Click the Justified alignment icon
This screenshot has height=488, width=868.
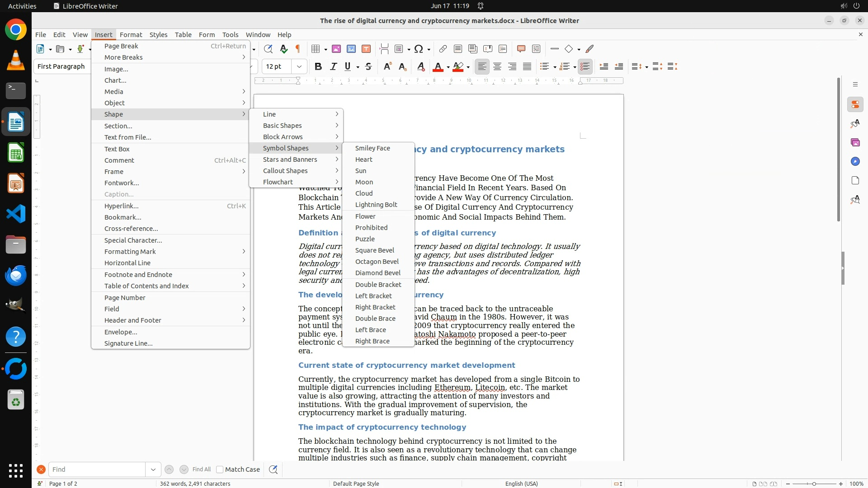coord(527,66)
